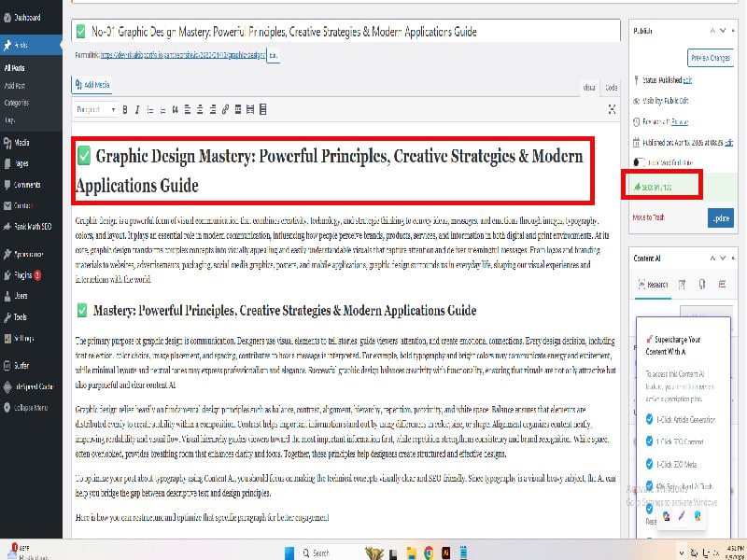This screenshot has height=560, width=747.
Task: Toggle italic formatting
Action: pyautogui.click(x=137, y=110)
